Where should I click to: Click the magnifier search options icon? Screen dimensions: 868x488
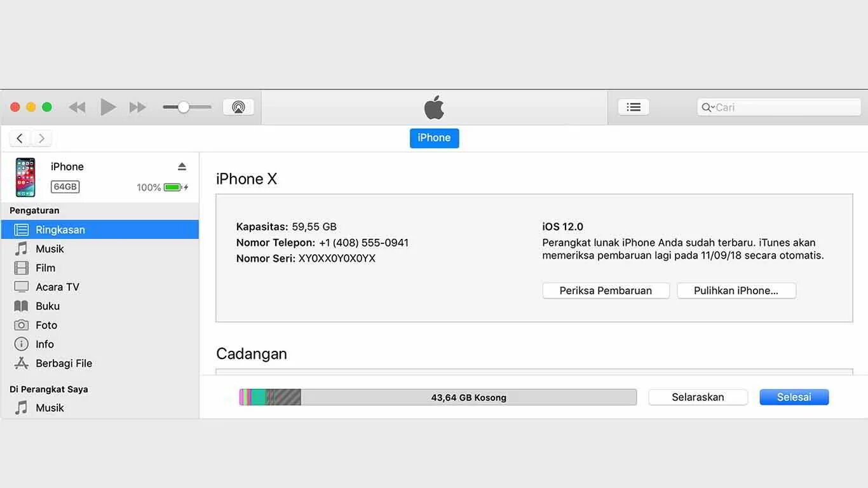point(708,107)
